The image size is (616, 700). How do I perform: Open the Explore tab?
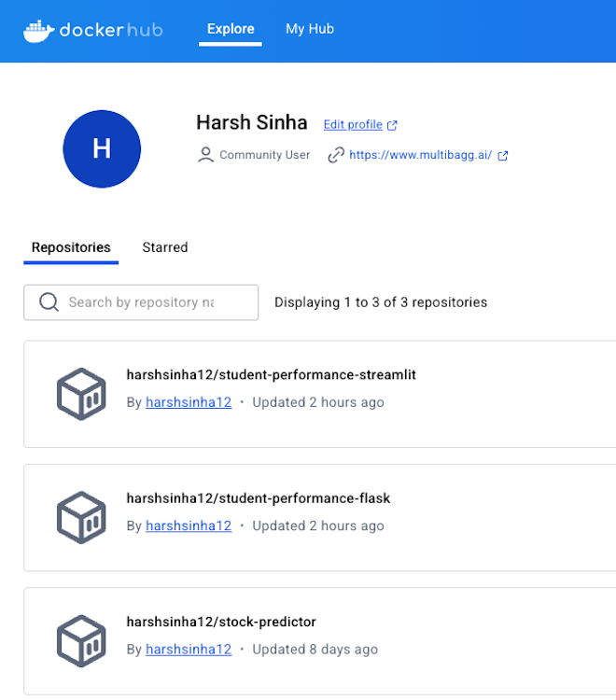[x=231, y=29]
